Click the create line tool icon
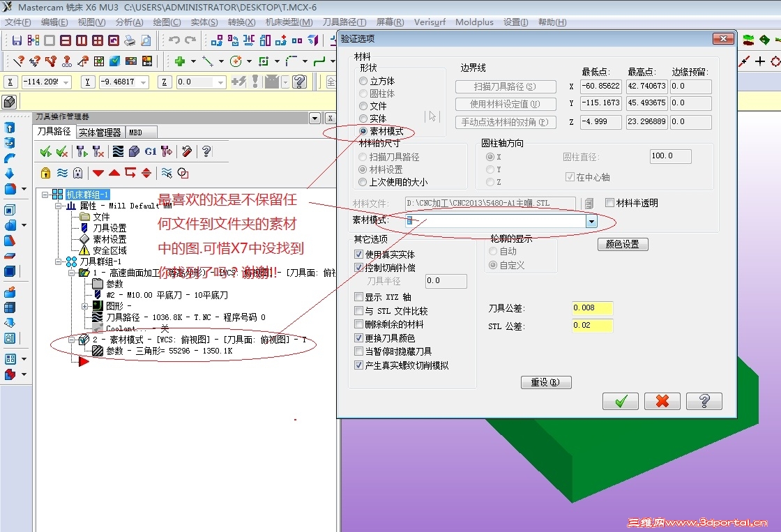781x532 pixels. click(x=208, y=61)
